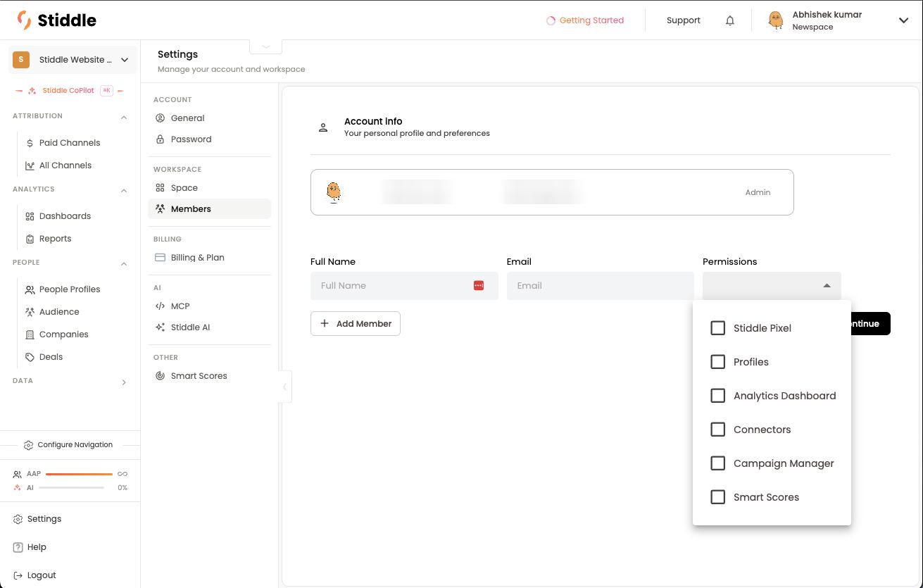Screen dimensions: 923x588
Task: Focus the Email input field
Action: coord(601,286)
